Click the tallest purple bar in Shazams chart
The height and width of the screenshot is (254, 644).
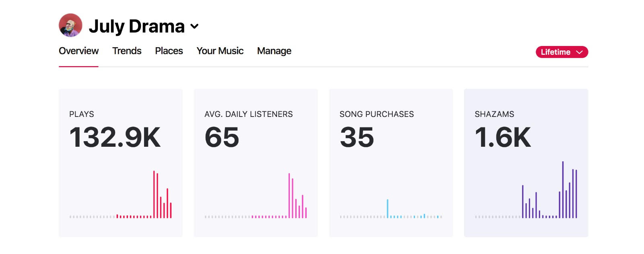click(563, 190)
